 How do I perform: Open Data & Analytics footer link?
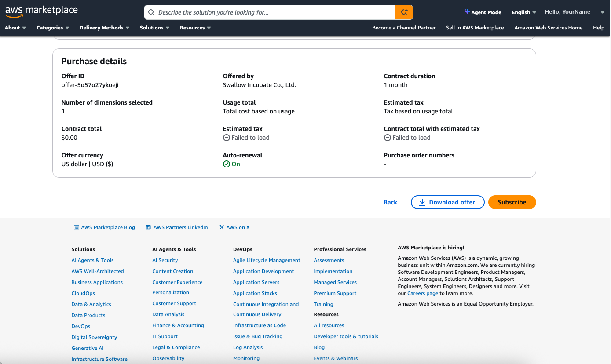pyautogui.click(x=91, y=304)
